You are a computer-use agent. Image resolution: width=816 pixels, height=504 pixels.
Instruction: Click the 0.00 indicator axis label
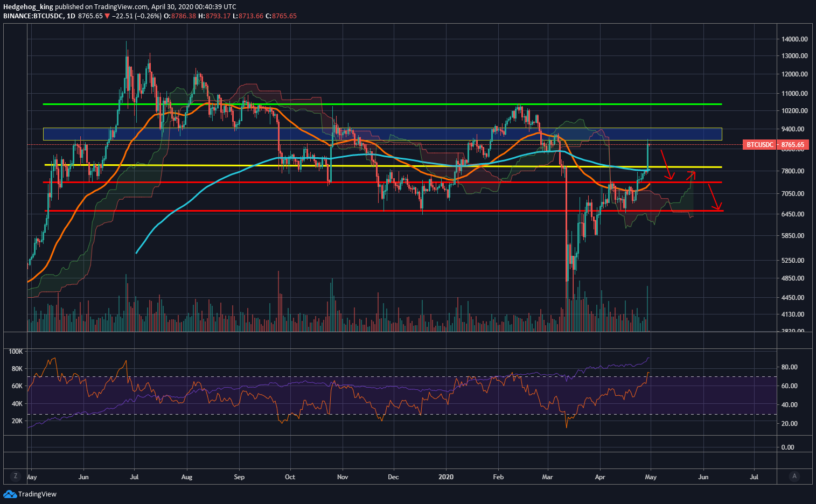coord(787,447)
